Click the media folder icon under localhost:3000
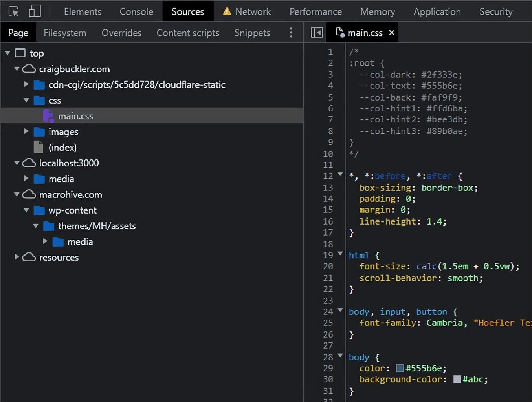This screenshot has width=532, height=402. (x=39, y=179)
